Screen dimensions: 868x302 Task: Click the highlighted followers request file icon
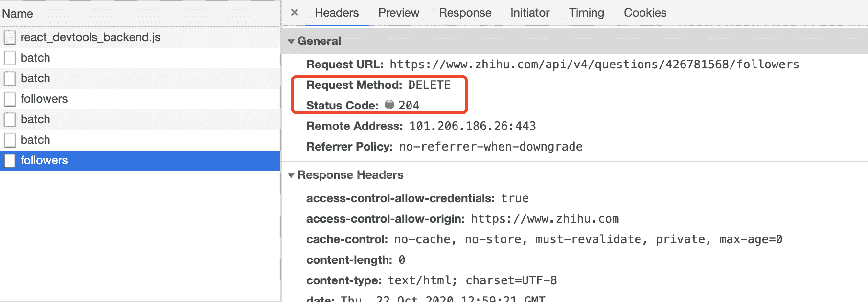[x=10, y=161]
